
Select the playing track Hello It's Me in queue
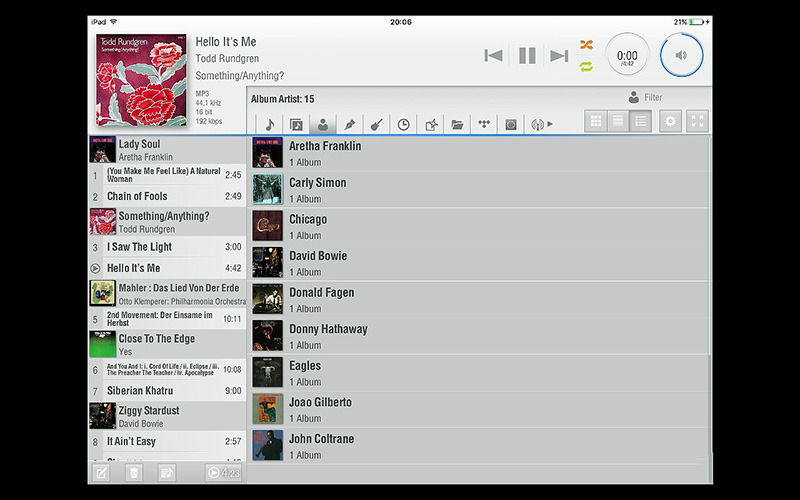pyautogui.click(x=167, y=268)
